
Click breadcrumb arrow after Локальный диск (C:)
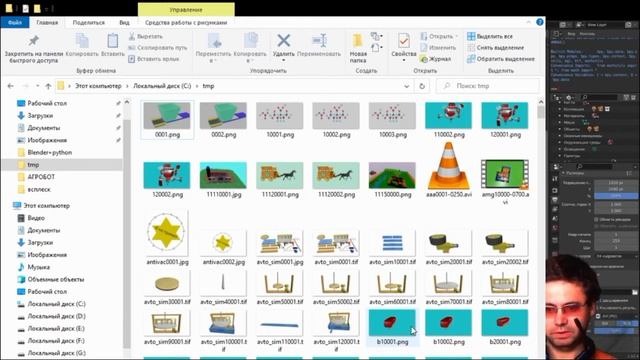pos(197,86)
